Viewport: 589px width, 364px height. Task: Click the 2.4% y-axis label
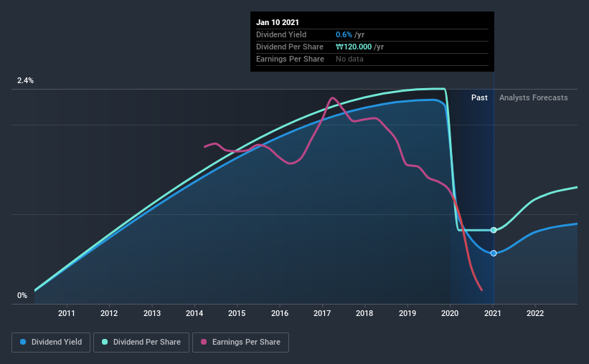(x=25, y=81)
